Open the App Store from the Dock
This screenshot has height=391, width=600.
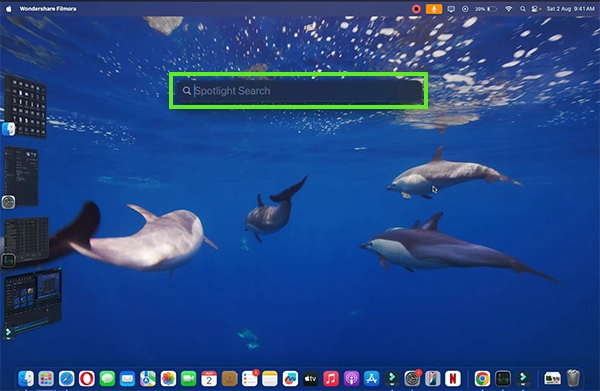tap(372, 379)
